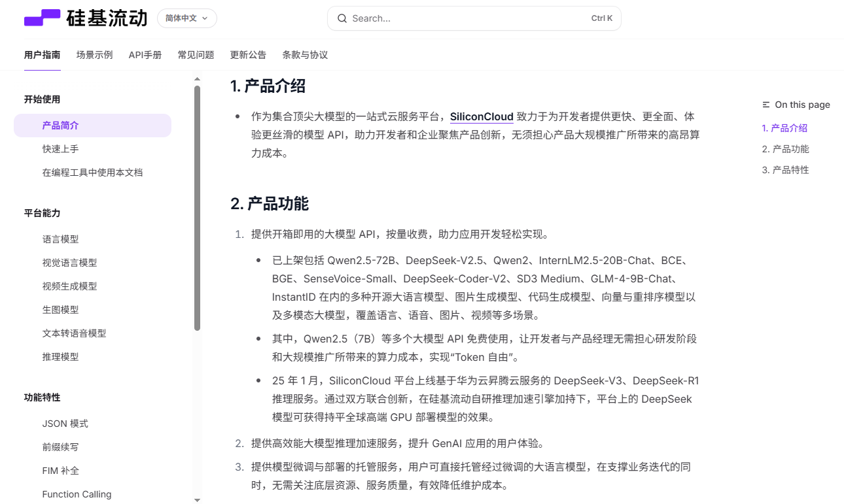Click sidebar scrollbar up arrow
This screenshot has height=504, width=844.
click(x=197, y=79)
